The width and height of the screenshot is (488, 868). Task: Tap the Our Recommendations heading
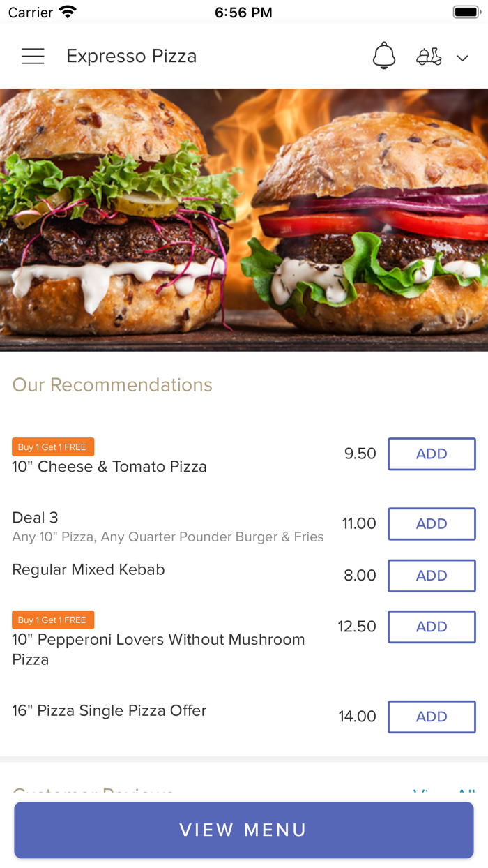pyautogui.click(x=112, y=385)
